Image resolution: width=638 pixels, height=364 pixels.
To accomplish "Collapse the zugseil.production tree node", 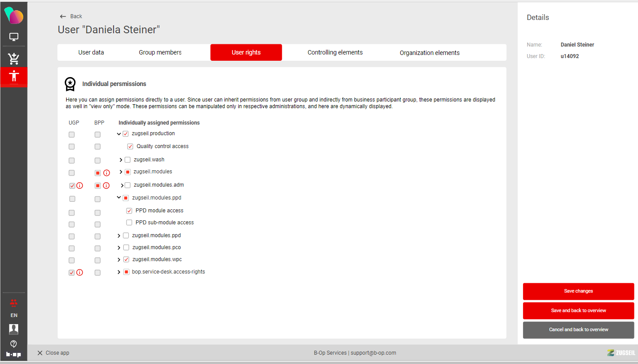I will point(119,134).
